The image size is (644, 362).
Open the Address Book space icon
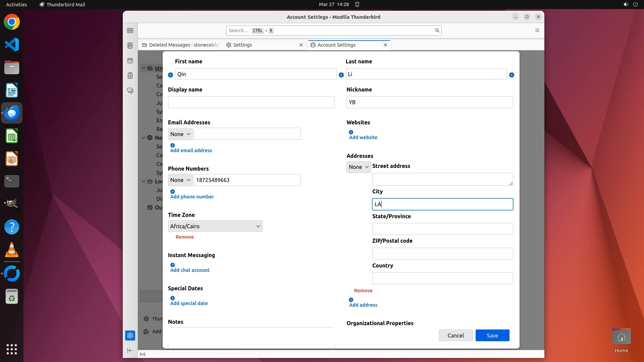(x=130, y=46)
